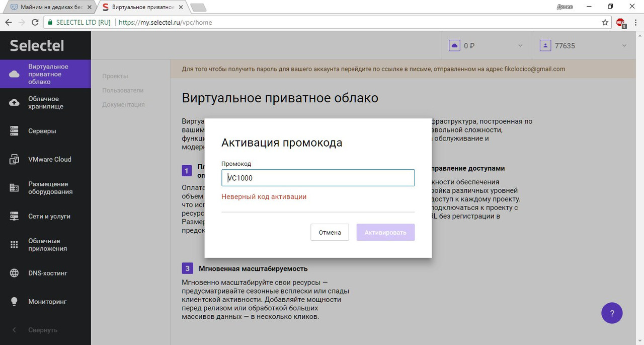Click the Размещение оборудования building icon
The height and width of the screenshot is (345, 644).
pyautogui.click(x=14, y=188)
